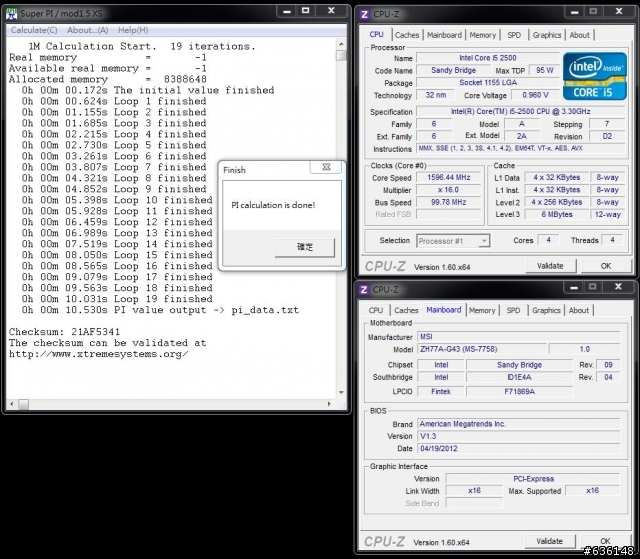This screenshot has width=640, height=559.
Task: Click the Intel Core i5 2500 name field
Action: 487,58
